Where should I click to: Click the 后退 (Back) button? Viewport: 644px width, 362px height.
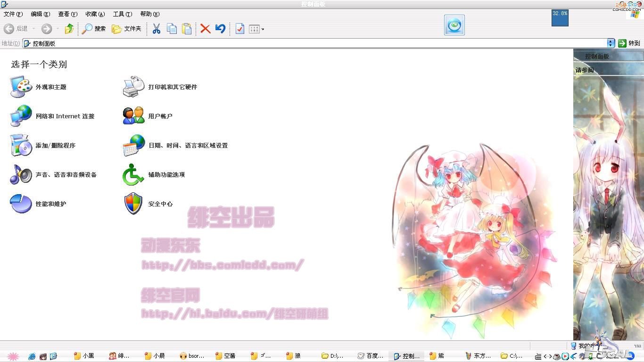[16, 29]
